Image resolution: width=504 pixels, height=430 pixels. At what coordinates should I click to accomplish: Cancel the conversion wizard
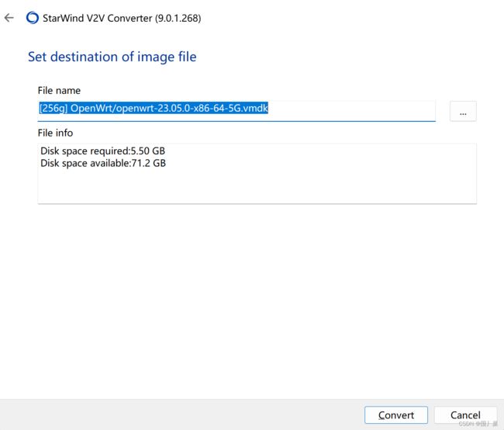465,415
